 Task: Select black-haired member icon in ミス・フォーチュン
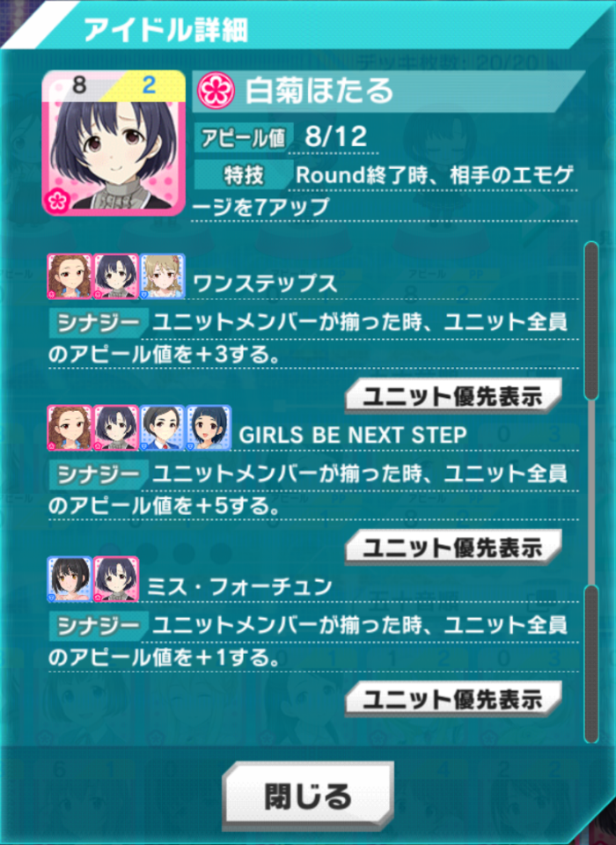(70, 579)
